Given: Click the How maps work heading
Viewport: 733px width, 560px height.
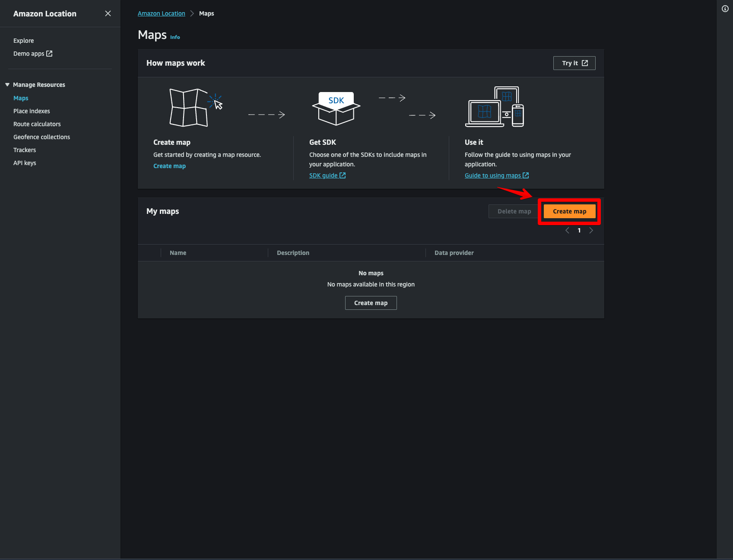Looking at the screenshot, I should [175, 63].
